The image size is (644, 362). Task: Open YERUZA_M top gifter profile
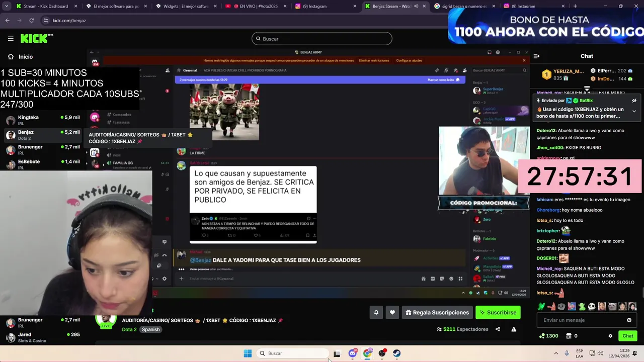562,75
